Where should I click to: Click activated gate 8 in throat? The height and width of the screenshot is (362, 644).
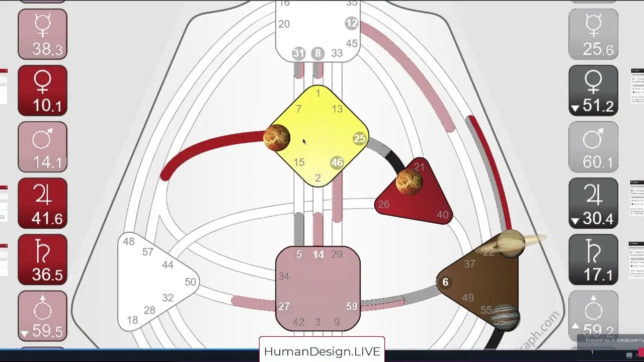(x=317, y=53)
